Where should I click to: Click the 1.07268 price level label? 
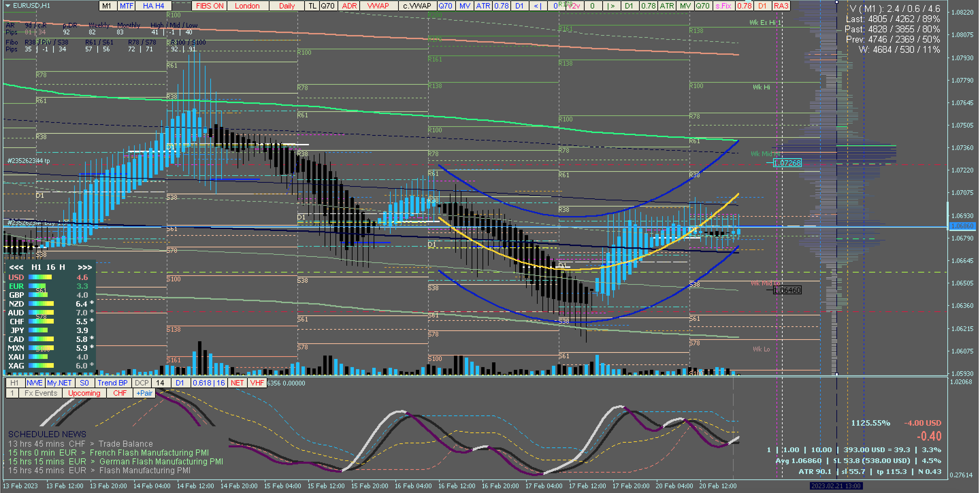787,163
